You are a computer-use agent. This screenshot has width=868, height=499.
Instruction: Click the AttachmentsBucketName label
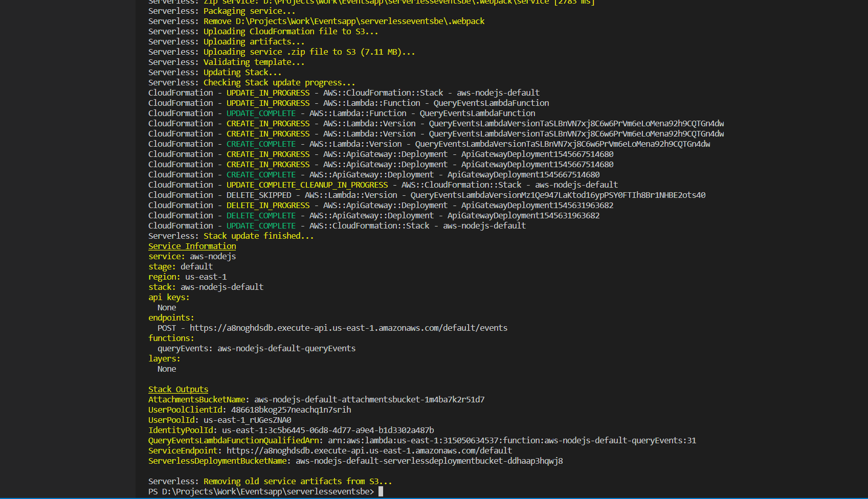click(198, 399)
